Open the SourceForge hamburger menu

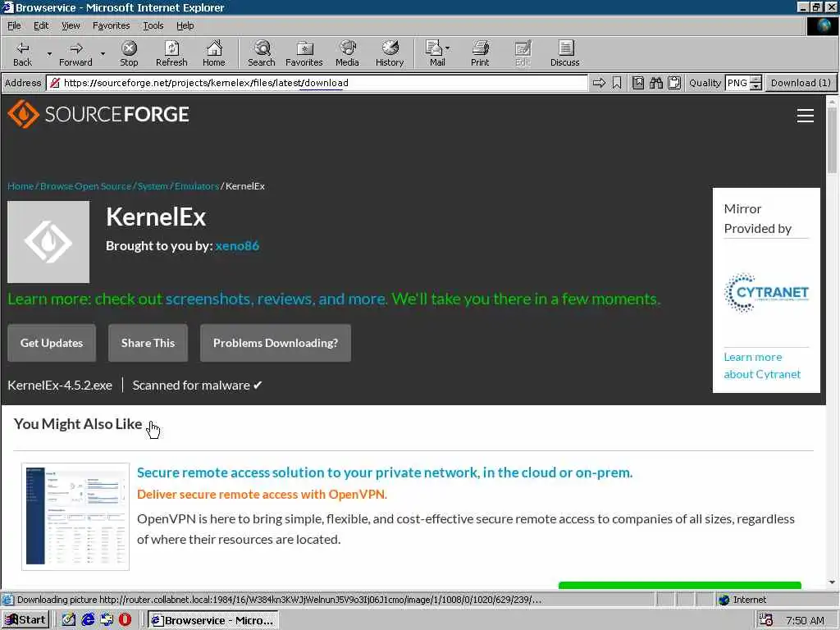[x=806, y=116]
